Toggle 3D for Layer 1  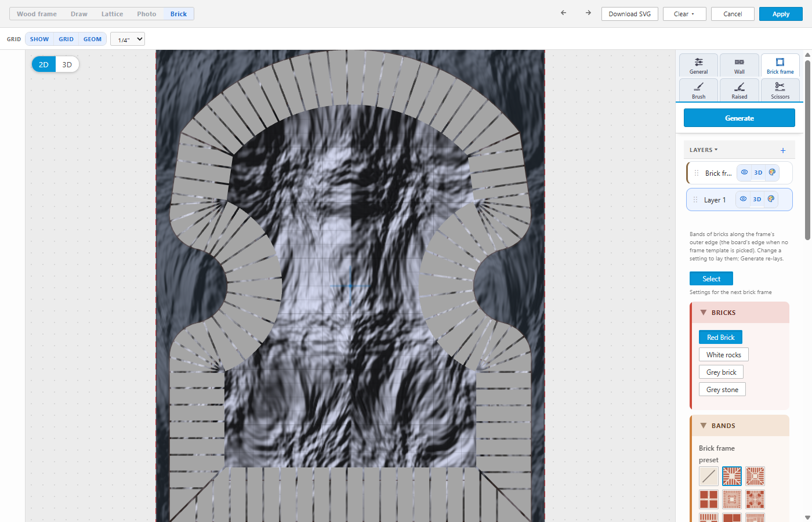757,199
